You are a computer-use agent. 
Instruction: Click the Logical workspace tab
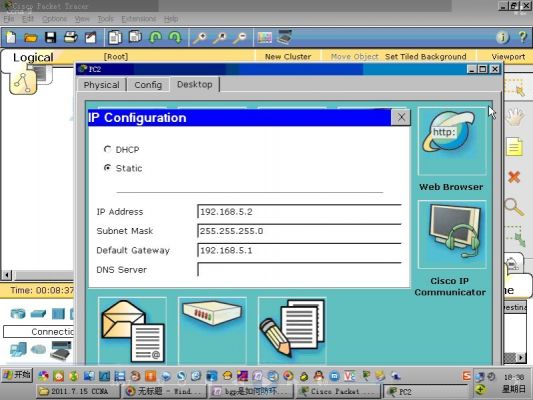33,57
